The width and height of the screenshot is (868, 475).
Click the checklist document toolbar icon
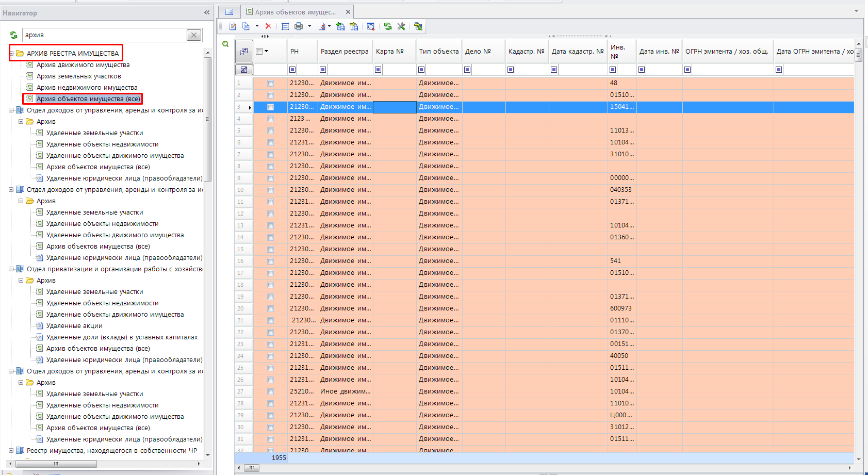[x=322, y=26]
